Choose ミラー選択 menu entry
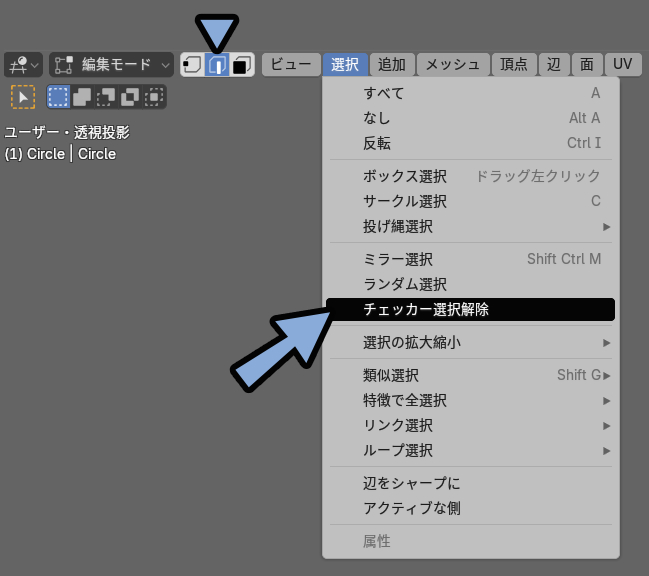 tap(471, 259)
